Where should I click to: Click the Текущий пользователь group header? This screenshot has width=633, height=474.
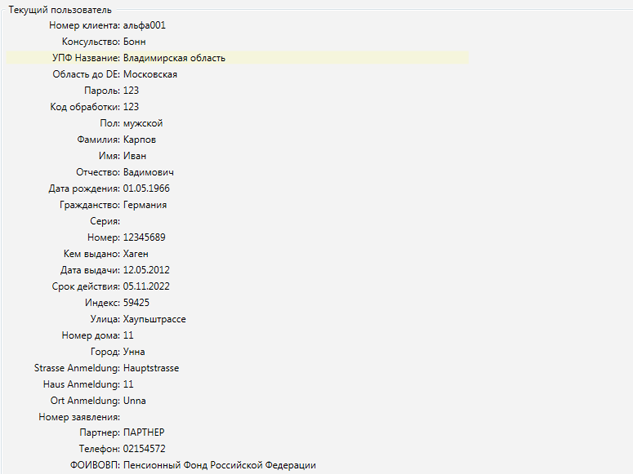pos(60,10)
